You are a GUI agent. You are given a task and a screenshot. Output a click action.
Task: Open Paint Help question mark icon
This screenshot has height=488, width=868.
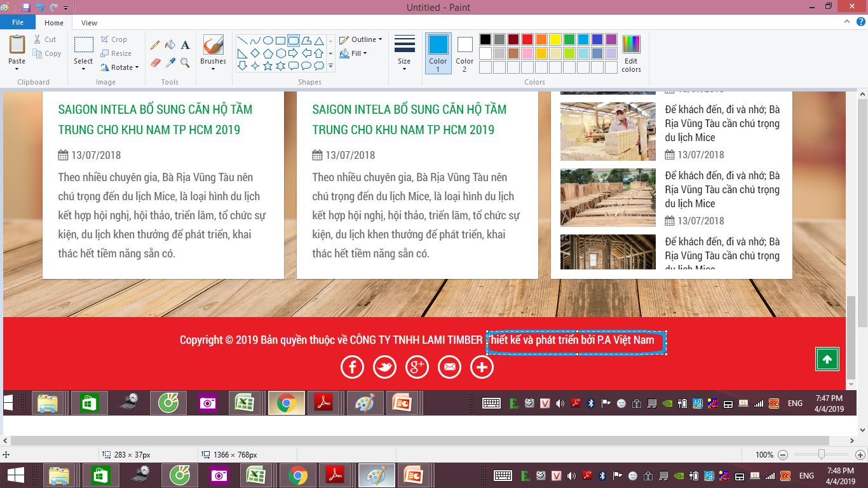click(862, 22)
